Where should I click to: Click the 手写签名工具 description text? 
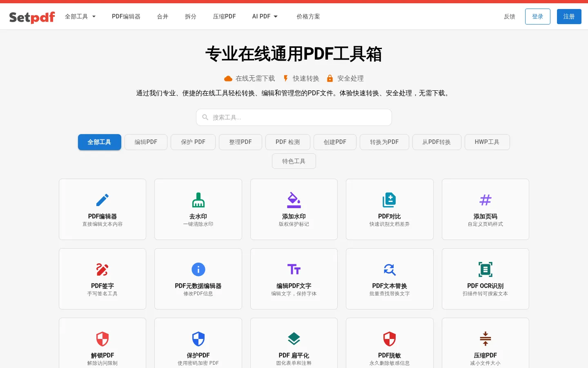click(x=102, y=294)
